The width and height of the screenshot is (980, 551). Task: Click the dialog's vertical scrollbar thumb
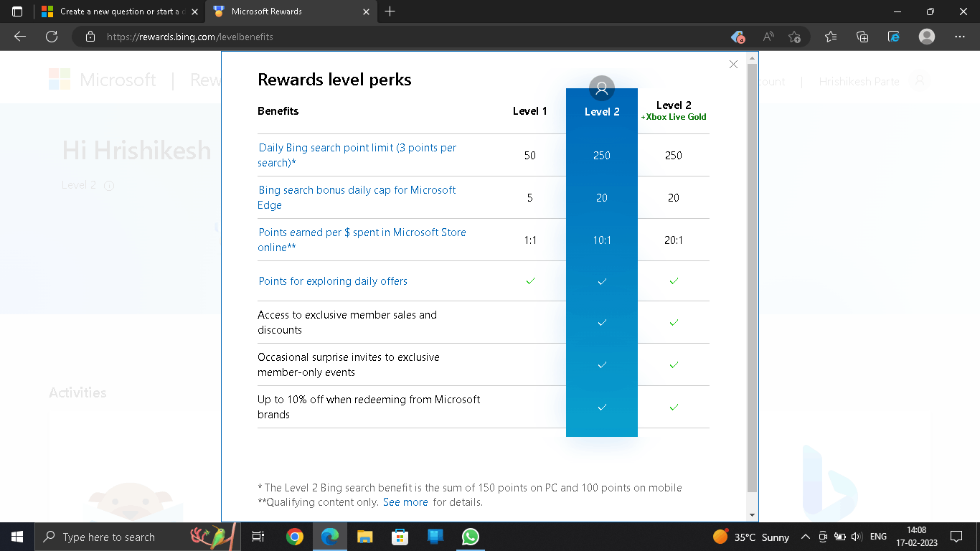pyautogui.click(x=752, y=277)
